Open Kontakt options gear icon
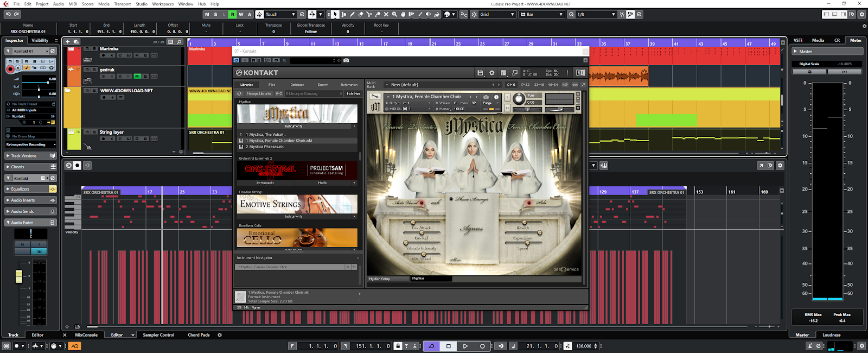This screenshot has width=868, height=353. point(492,73)
